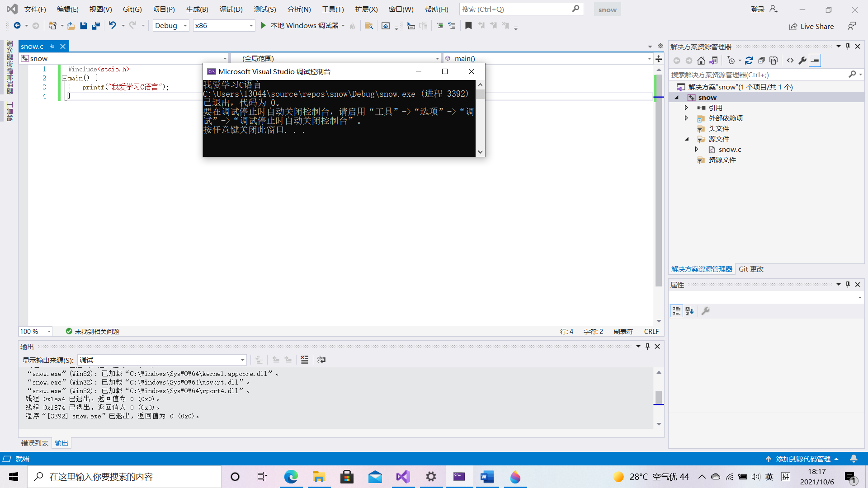868x488 pixels.
Task: Toggle word wrap in the output pane
Action: tap(321, 360)
